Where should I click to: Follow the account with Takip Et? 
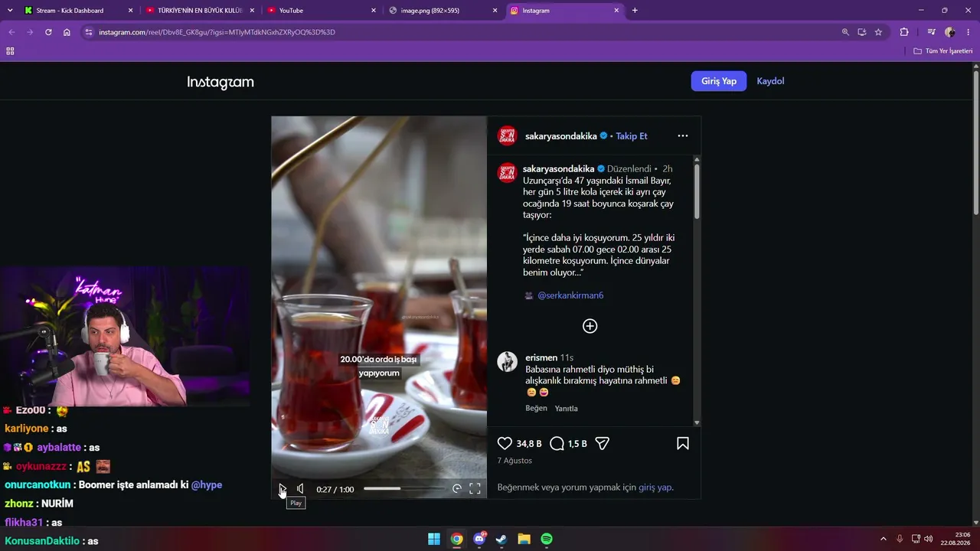(632, 136)
